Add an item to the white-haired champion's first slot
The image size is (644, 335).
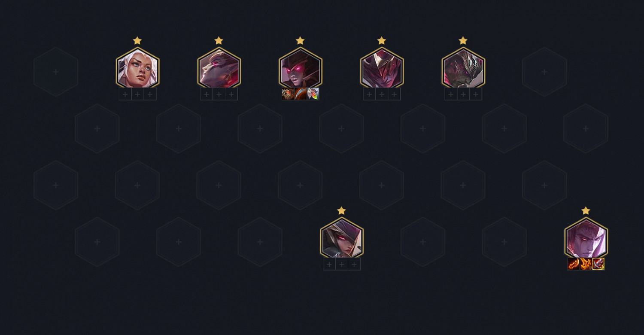click(125, 94)
